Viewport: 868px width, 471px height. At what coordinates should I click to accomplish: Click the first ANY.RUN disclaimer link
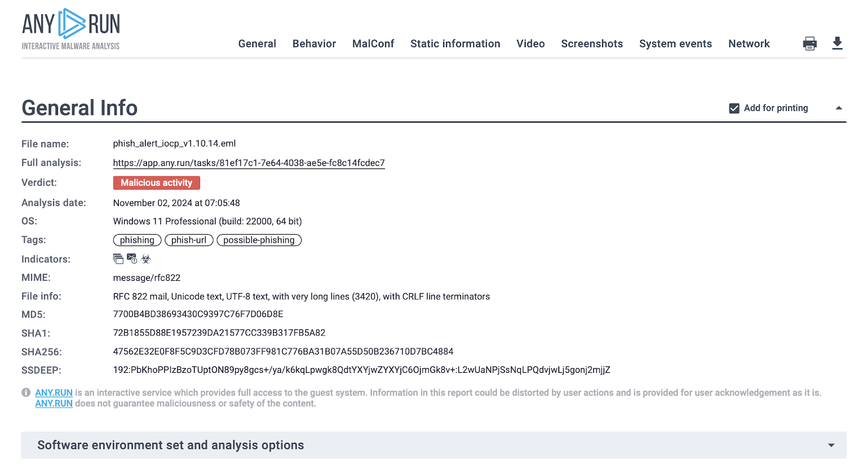(x=54, y=392)
